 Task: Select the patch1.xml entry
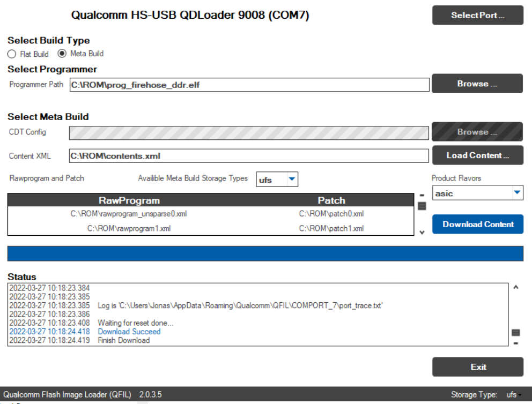pyautogui.click(x=331, y=228)
